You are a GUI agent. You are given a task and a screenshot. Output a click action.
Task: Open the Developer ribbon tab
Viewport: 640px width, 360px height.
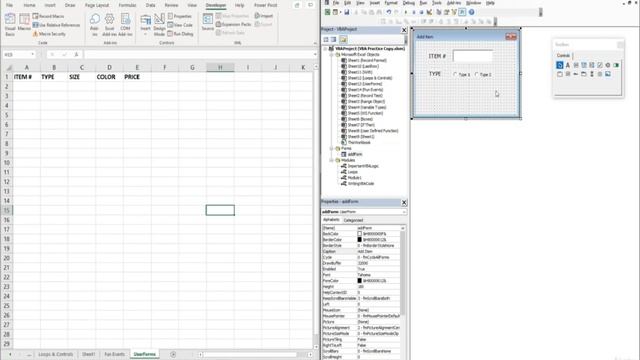[216, 5]
